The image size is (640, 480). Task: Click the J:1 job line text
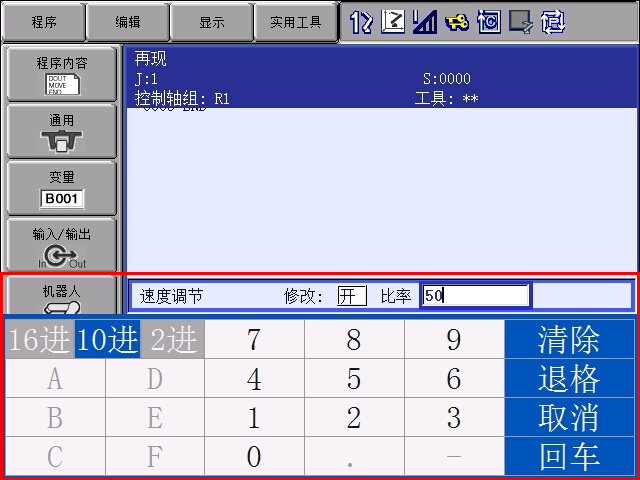click(x=146, y=78)
